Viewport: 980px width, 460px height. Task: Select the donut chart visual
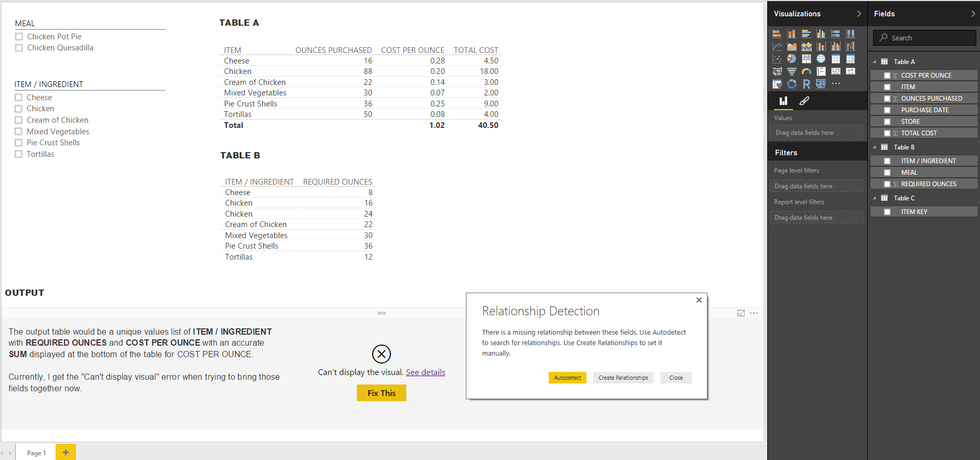pyautogui.click(x=792, y=84)
